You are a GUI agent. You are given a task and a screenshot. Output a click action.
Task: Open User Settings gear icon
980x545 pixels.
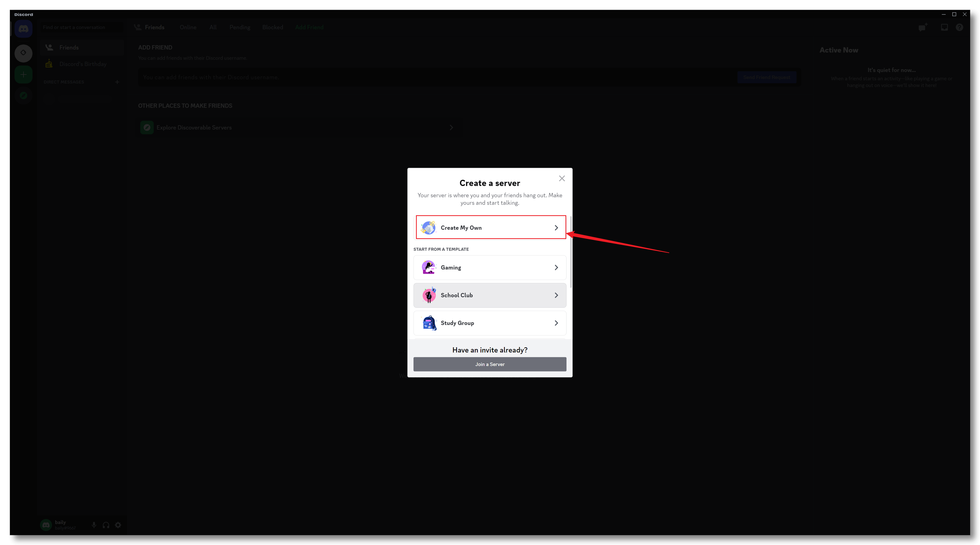pyautogui.click(x=118, y=525)
